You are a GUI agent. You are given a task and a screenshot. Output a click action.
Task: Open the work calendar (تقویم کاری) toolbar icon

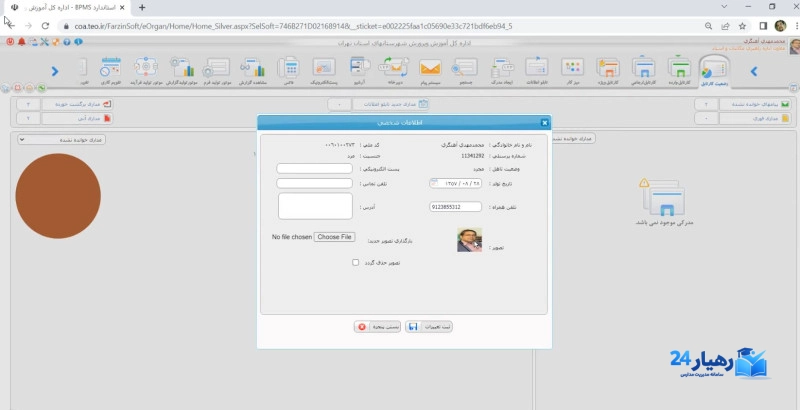pyautogui.click(x=110, y=70)
